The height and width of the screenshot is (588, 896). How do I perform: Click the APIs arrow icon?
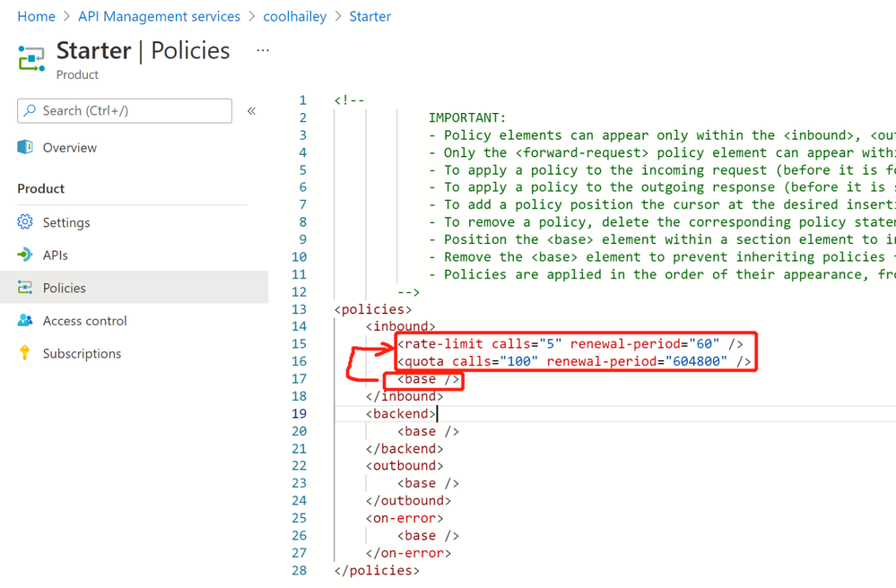coord(25,255)
